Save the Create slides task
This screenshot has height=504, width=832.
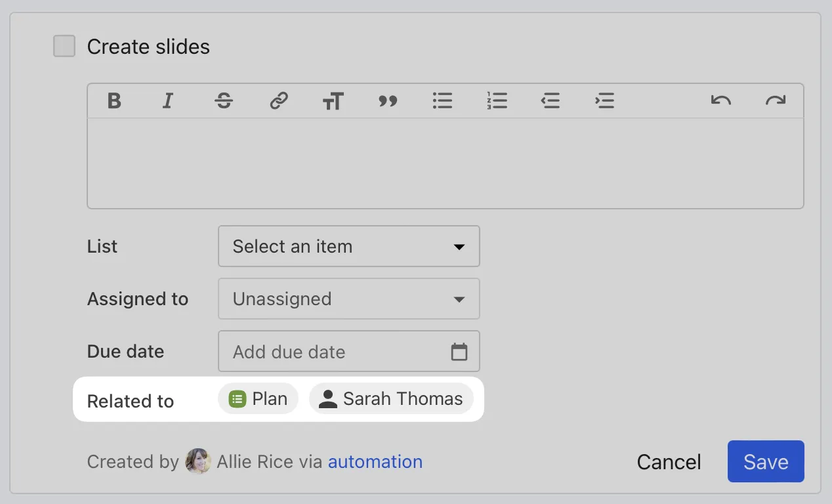tap(765, 461)
